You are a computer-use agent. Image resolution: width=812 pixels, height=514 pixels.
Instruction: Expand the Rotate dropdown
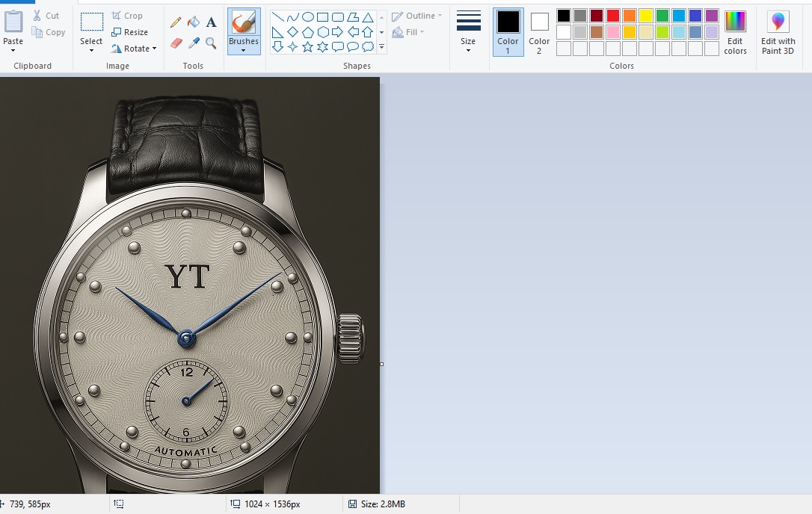(x=135, y=49)
